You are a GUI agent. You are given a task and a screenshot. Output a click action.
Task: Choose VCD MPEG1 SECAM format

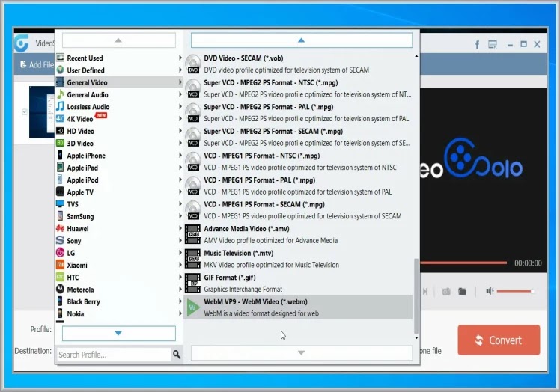[x=298, y=210]
